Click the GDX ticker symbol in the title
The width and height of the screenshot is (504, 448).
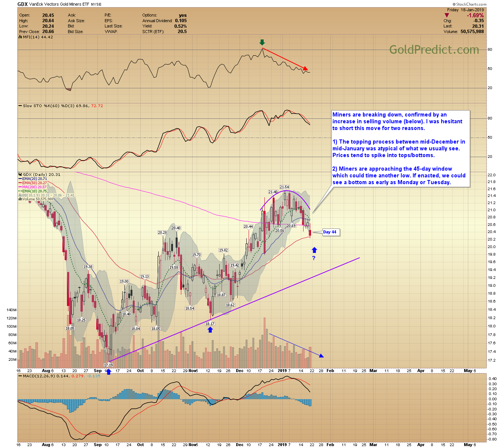[x=23, y=5]
